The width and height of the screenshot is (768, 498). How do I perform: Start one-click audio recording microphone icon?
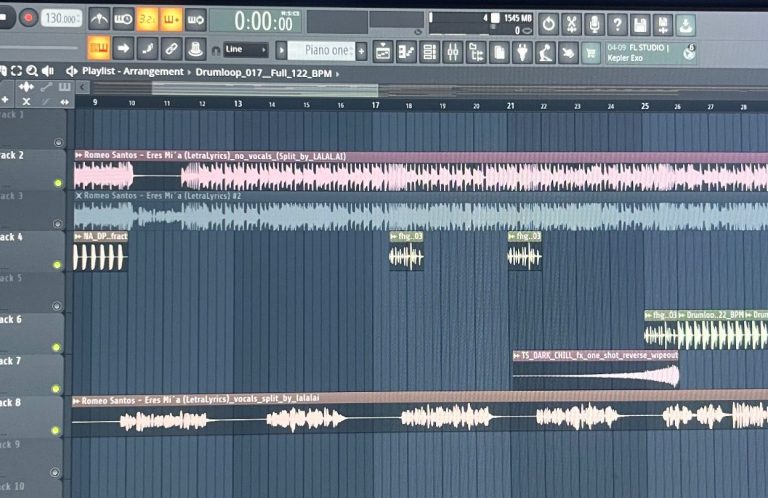[595, 24]
